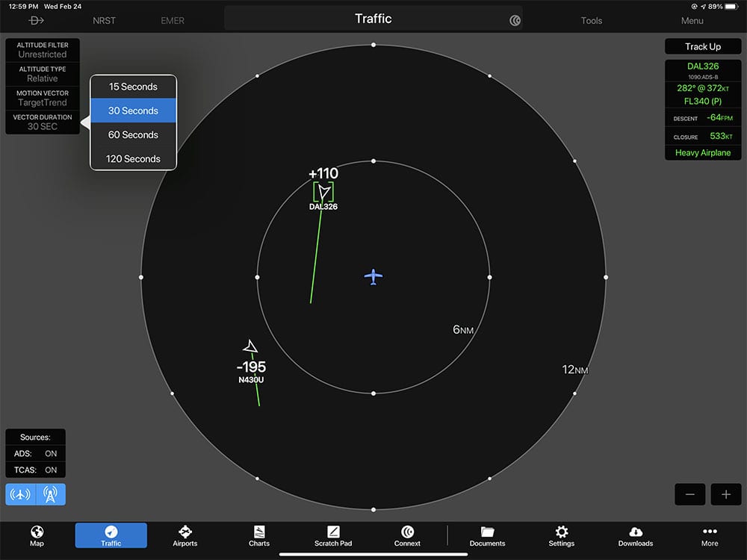Open the Scratch Pad

(x=333, y=535)
